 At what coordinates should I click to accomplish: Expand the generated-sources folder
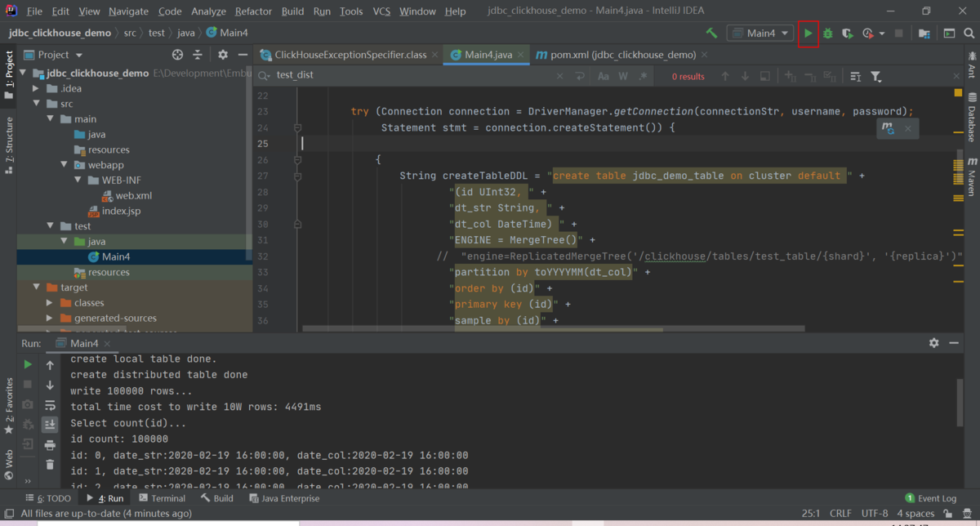(50, 319)
